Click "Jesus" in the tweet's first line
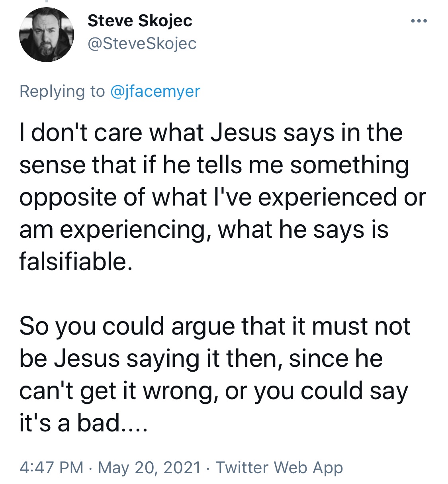 [x=243, y=133]
